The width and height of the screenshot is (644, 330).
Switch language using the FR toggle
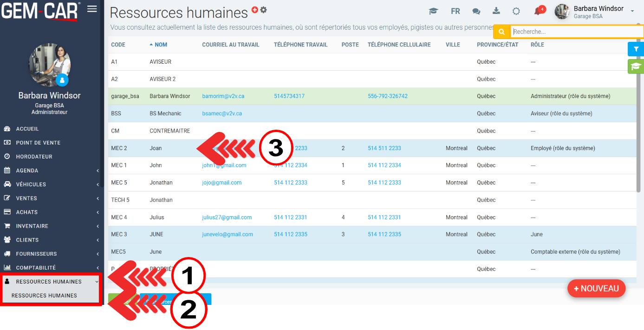tap(455, 11)
